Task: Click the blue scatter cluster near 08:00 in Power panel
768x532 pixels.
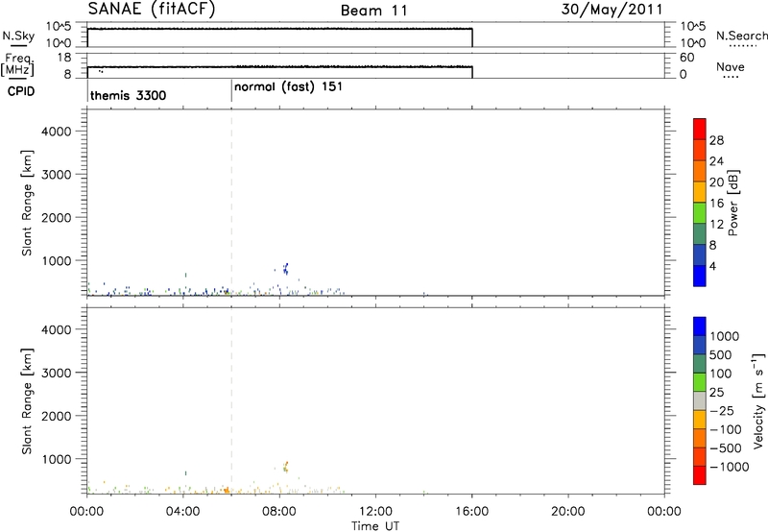Action: click(285, 269)
